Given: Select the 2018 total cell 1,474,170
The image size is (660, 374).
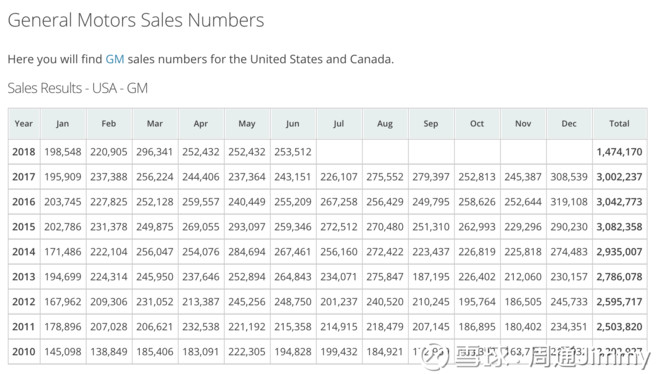Looking at the screenshot, I should pyautogui.click(x=619, y=152).
